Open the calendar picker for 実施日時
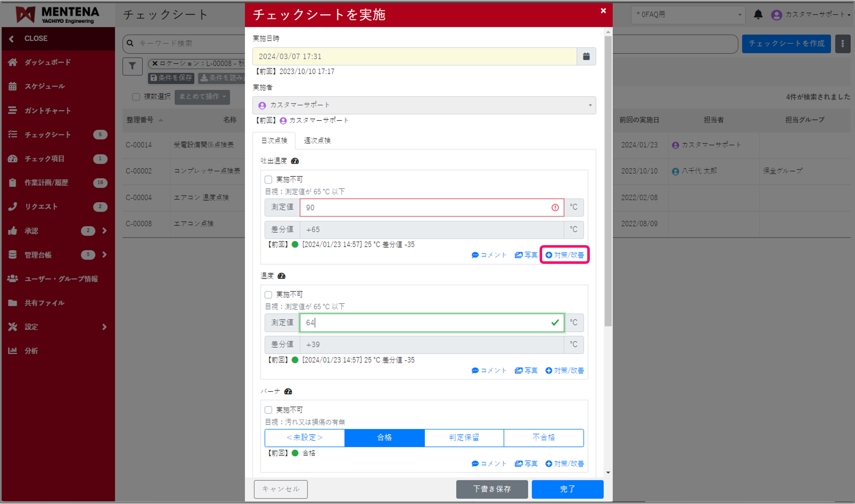Screen dimensions: 855x504 pos(586,56)
